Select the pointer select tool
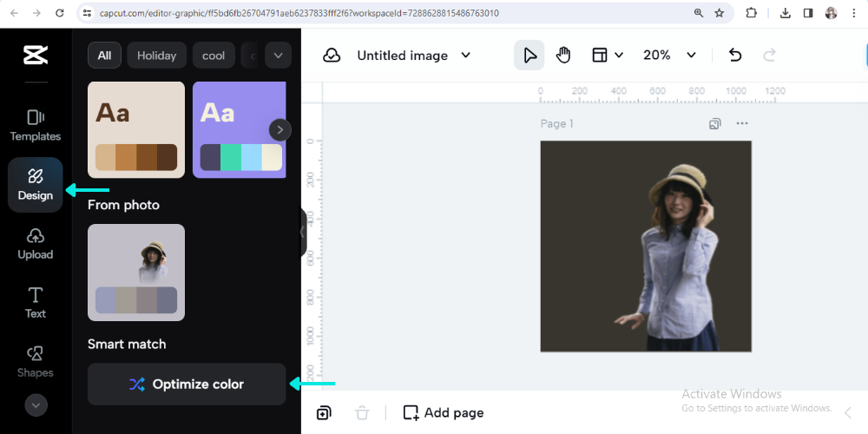Screen dimensions: 868x434 coord(529,55)
